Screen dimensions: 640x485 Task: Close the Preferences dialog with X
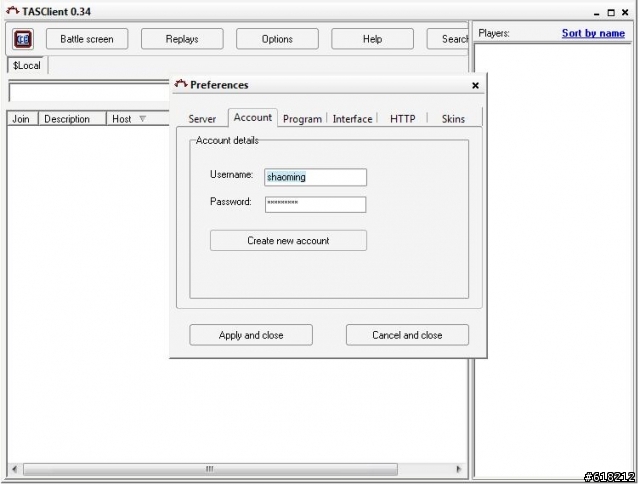pos(475,85)
